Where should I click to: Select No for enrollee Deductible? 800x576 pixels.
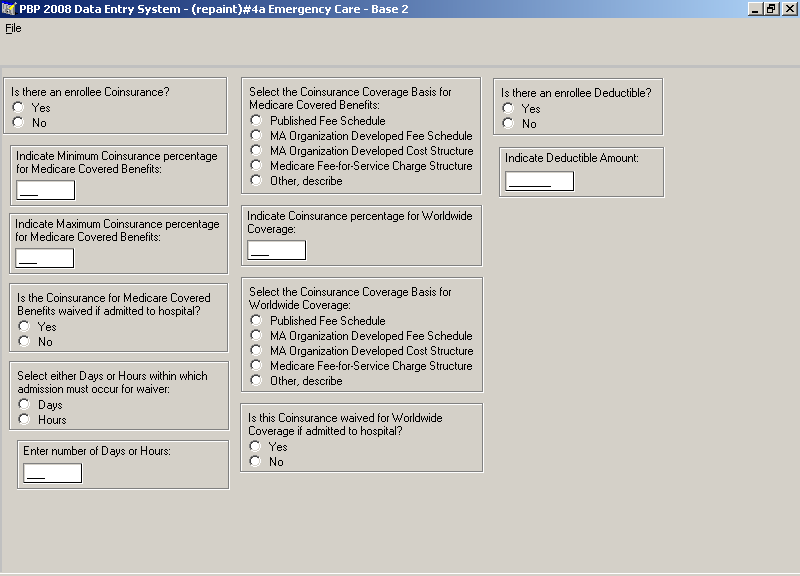[508, 123]
